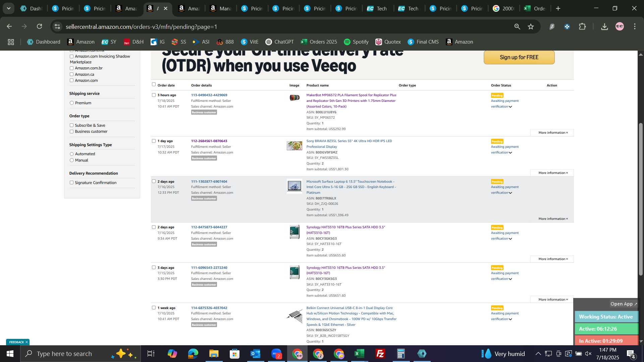Open Task View from the taskbar
The width and height of the screenshot is (644, 362).
(x=151, y=354)
